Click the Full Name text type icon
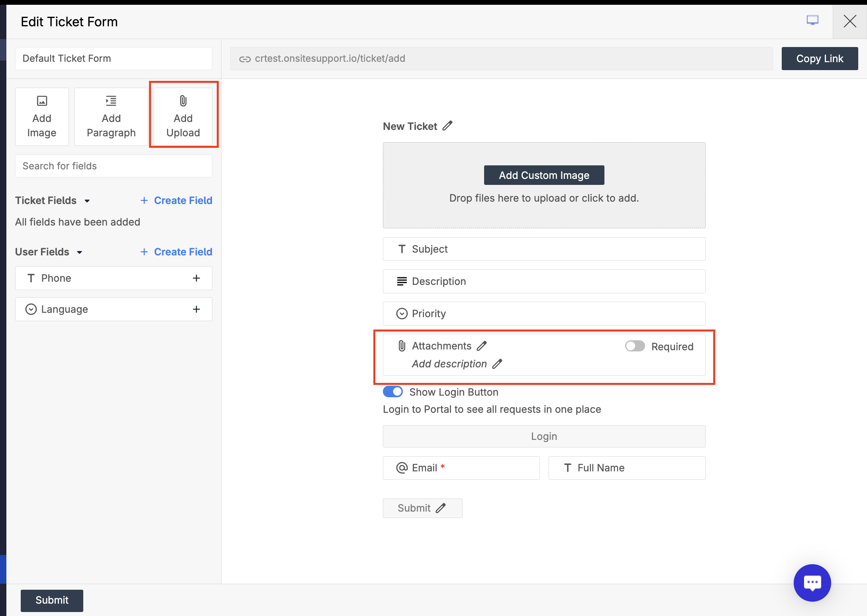 click(x=568, y=468)
